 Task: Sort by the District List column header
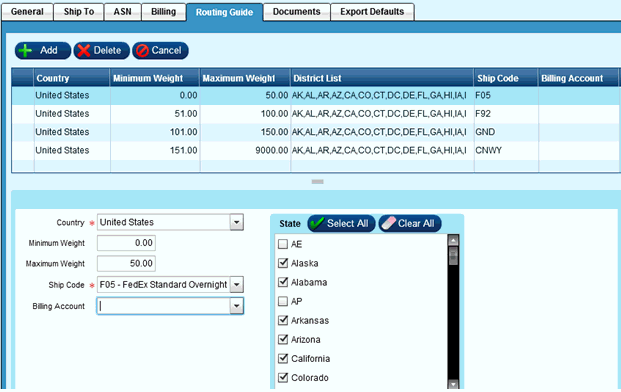382,78
